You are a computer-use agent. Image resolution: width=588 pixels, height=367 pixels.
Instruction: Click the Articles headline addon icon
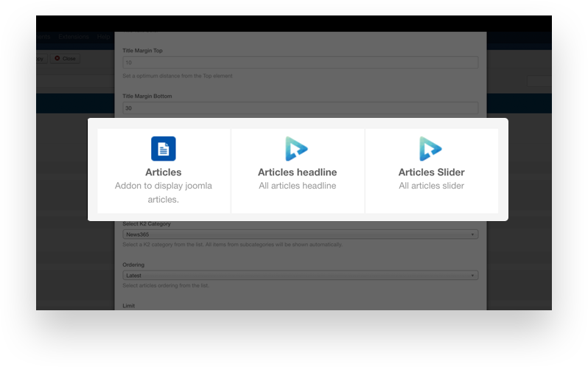297,149
